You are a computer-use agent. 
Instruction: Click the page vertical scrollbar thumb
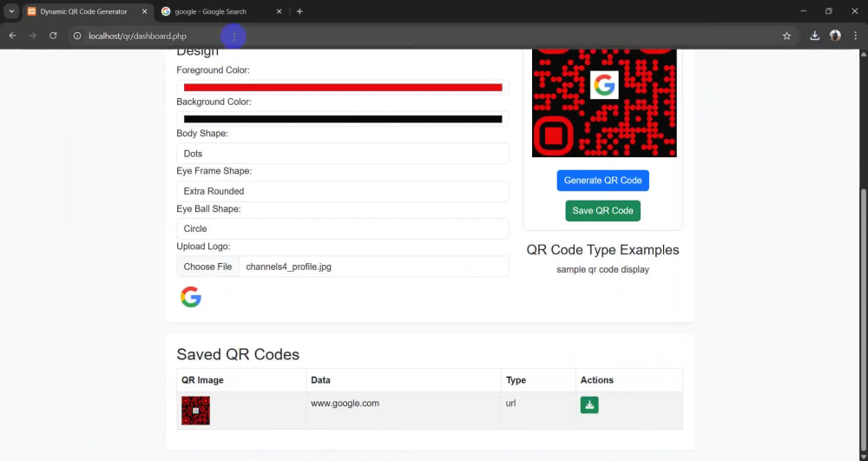click(x=863, y=319)
